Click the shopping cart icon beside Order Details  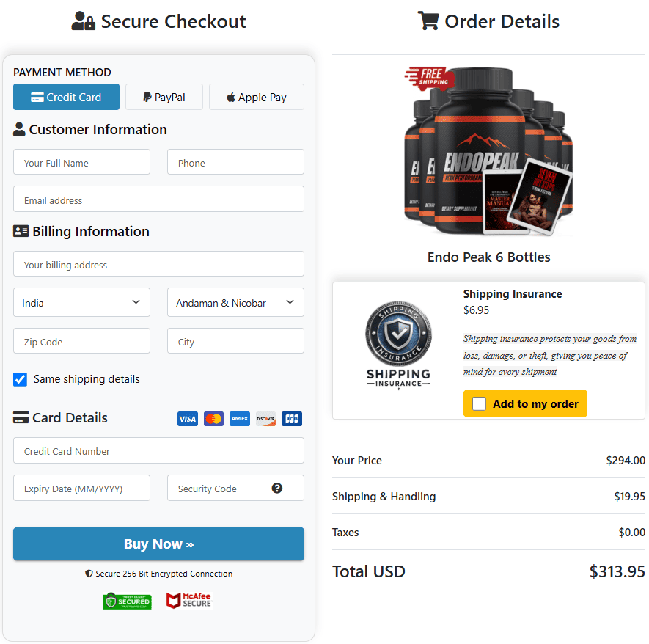coord(428,21)
